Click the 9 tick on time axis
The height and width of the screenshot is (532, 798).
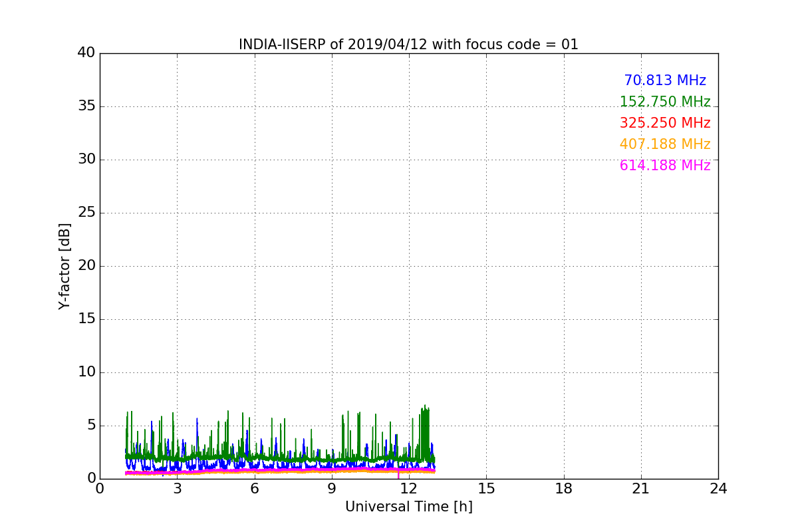332,489
